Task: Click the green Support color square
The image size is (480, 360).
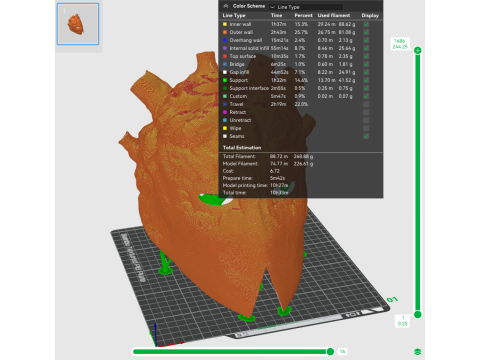Action: click(225, 80)
